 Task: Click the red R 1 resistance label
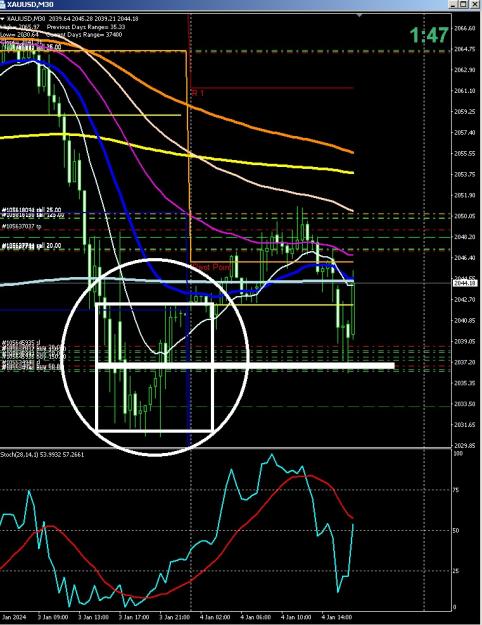(198, 93)
